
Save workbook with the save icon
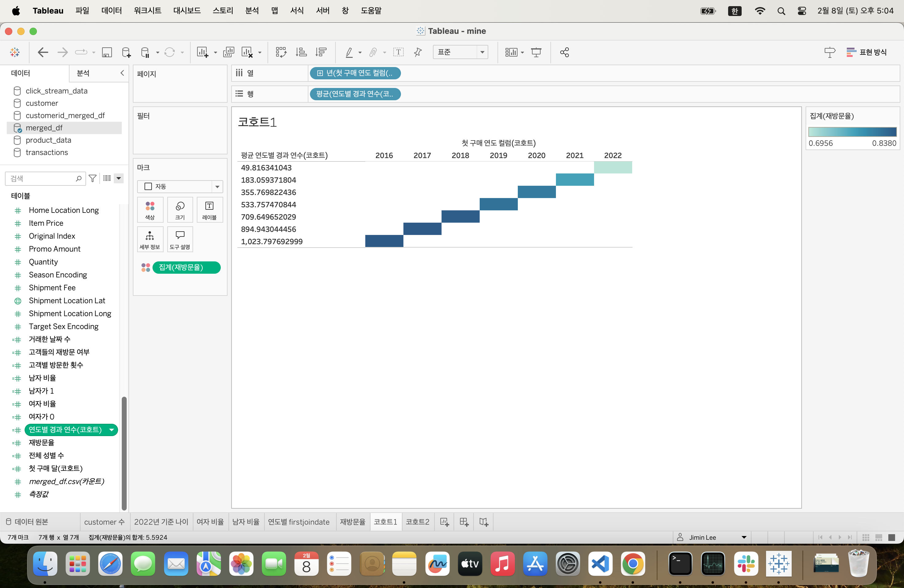(x=107, y=52)
